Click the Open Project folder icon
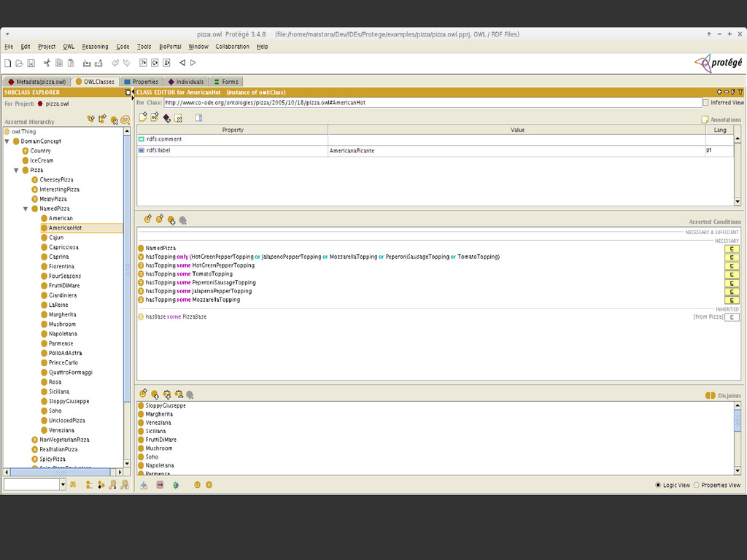 pyautogui.click(x=19, y=63)
